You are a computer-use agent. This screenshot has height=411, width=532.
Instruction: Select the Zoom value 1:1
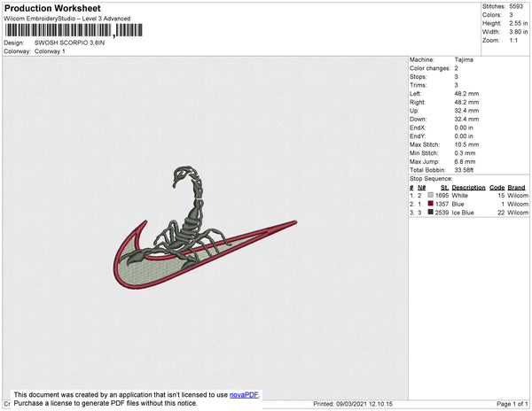pos(513,41)
